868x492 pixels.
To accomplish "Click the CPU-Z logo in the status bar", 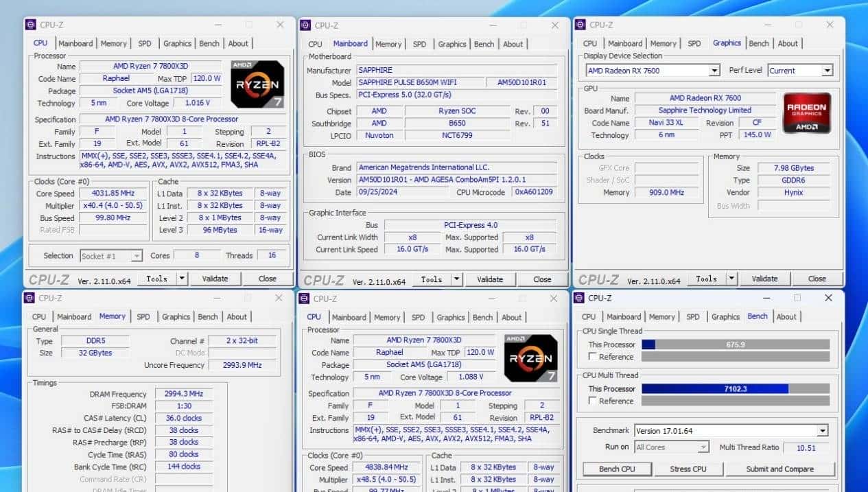I will tap(48, 279).
